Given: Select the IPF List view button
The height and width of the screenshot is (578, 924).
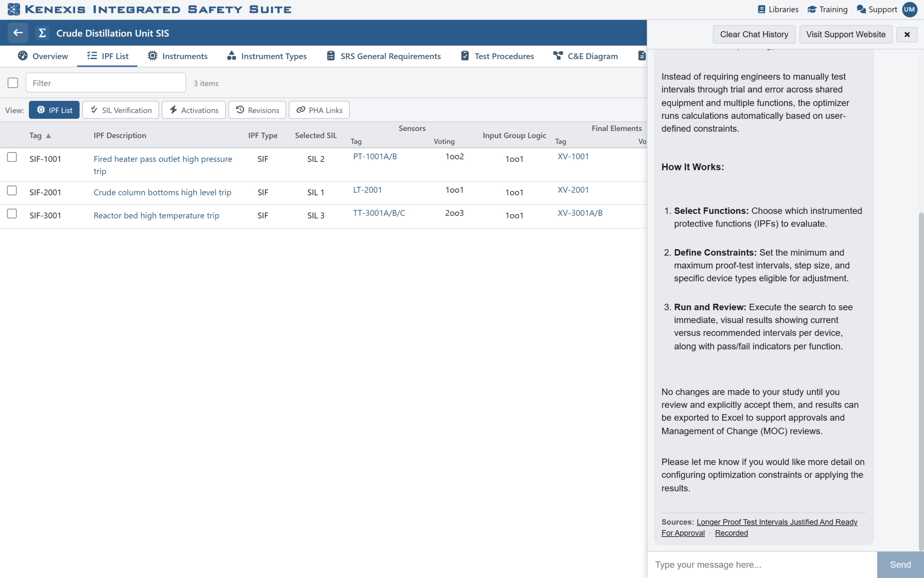Looking at the screenshot, I should [x=54, y=110].
